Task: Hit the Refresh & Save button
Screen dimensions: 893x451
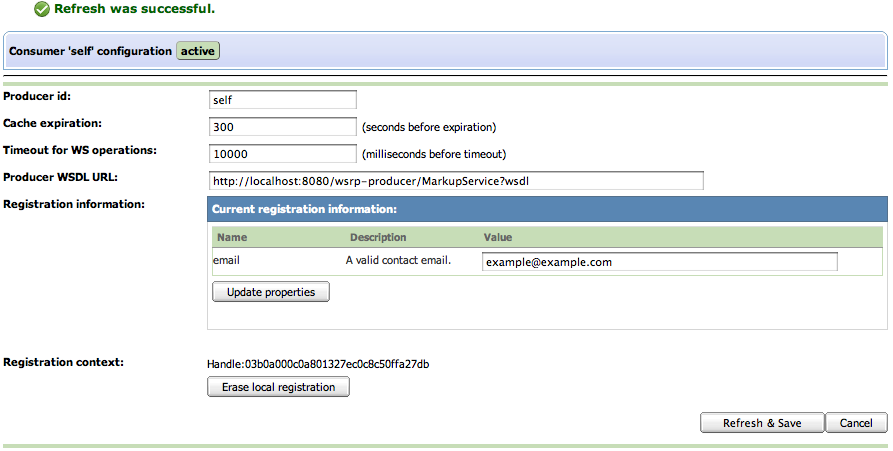Action: [x=761, y=423]
